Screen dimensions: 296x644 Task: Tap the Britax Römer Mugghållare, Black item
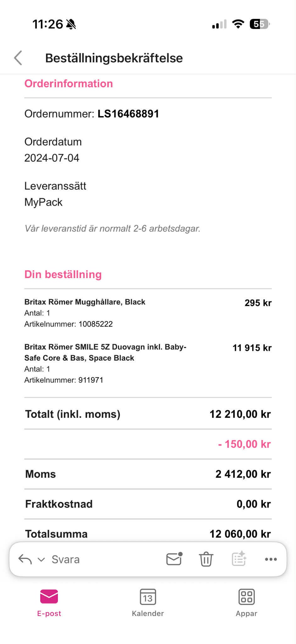[85, 302]
